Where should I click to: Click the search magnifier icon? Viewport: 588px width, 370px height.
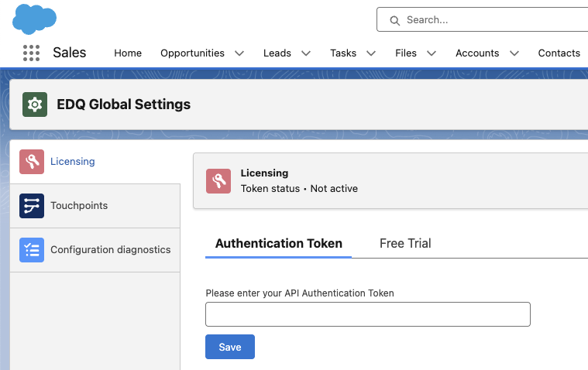coord(394,20)
